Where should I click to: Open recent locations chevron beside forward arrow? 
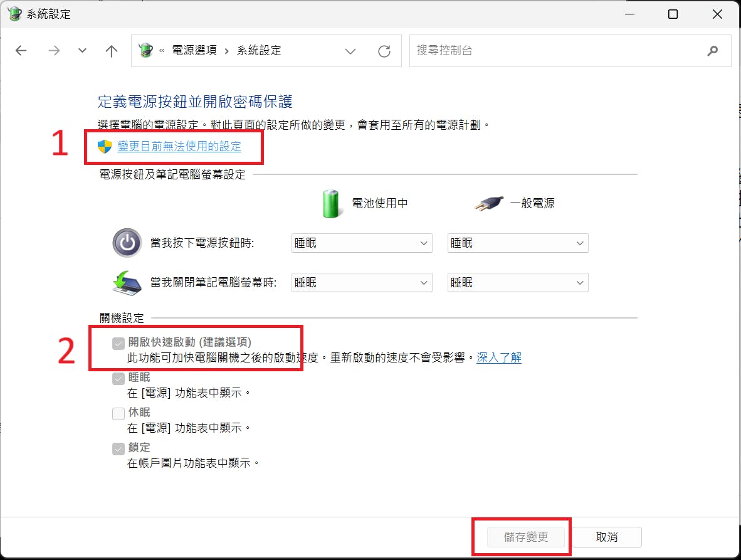82,51
